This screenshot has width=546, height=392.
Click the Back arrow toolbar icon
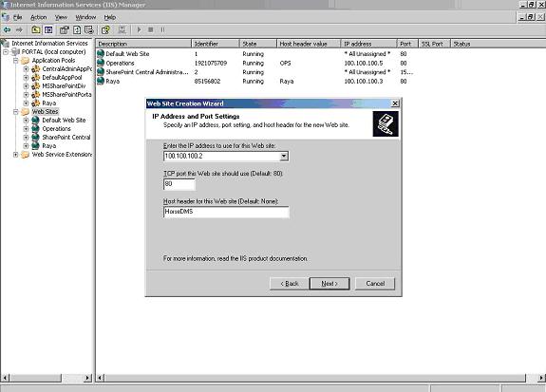point(7,30)
